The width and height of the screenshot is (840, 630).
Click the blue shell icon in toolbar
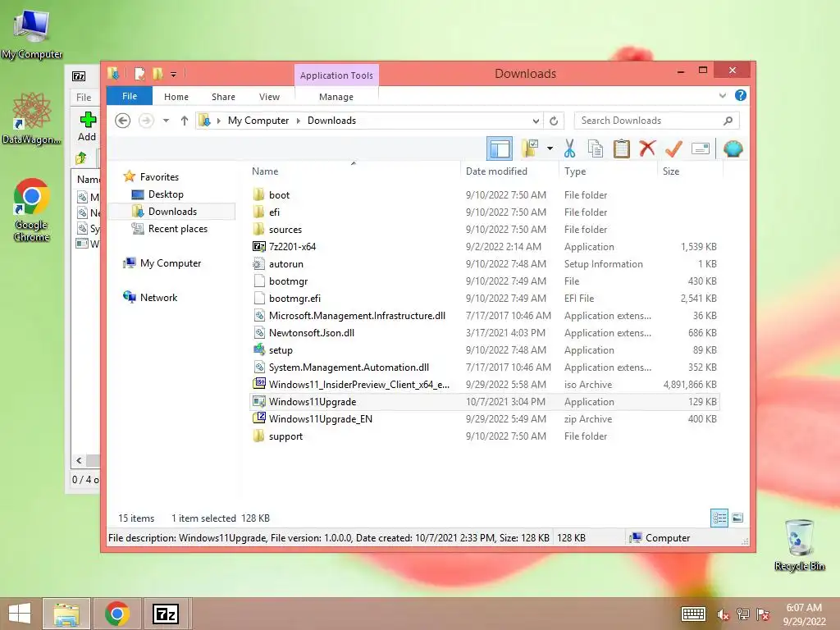[x=733, y=148]
